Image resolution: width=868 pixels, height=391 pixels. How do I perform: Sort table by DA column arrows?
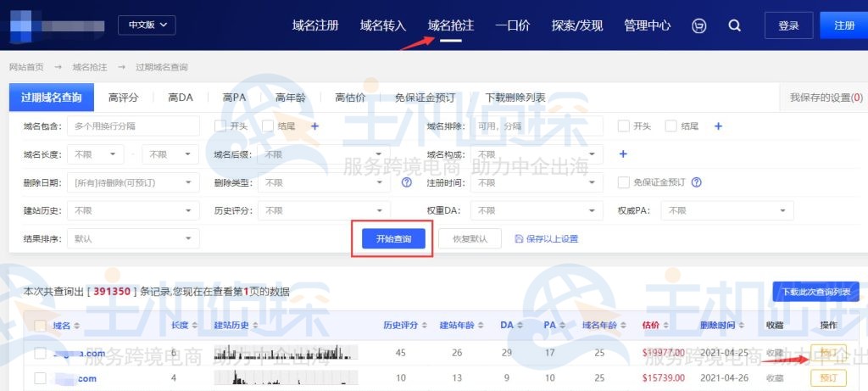coord(520,326)
